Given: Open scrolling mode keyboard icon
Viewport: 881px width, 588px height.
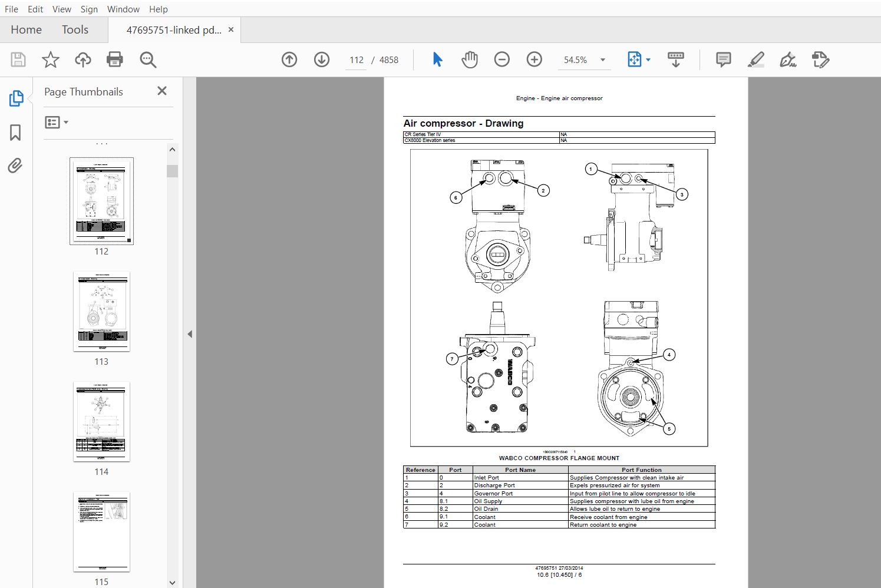Looking at the screenshot, I should click(676, 60).
